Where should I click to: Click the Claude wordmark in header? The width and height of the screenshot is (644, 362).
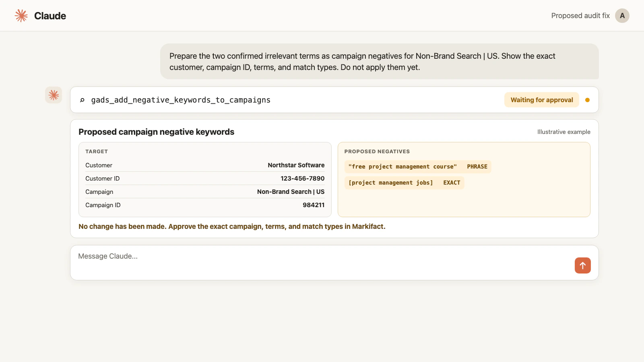pos(50,16)
